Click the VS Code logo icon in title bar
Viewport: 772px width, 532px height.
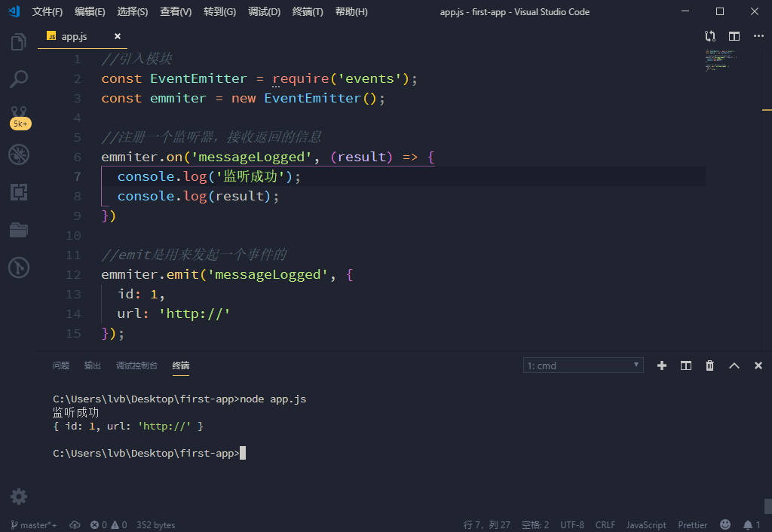coord(14,11)
